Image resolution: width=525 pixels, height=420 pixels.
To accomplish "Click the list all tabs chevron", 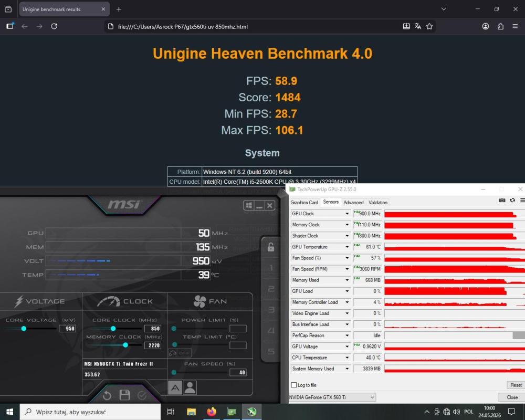I will 444,9.
